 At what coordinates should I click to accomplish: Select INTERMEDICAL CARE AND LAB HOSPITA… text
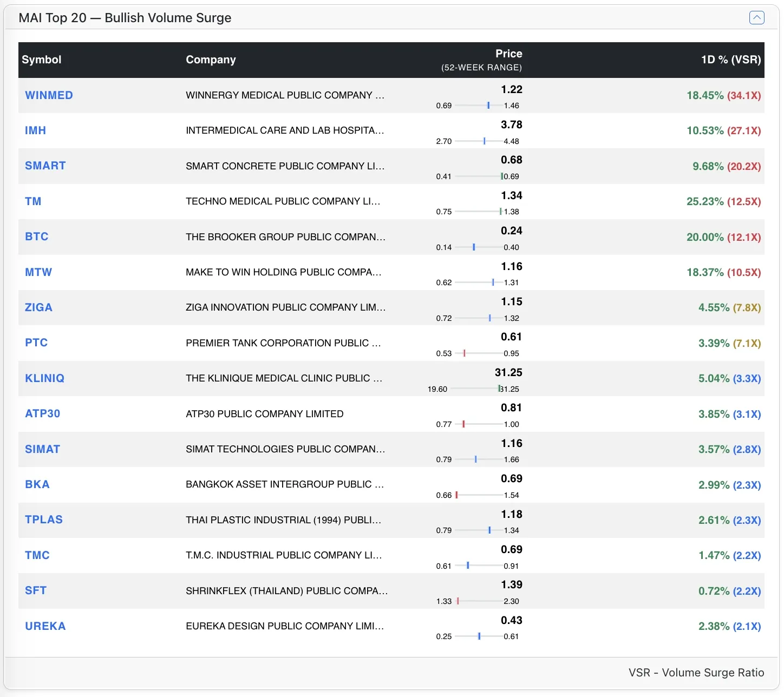(285, 130)
